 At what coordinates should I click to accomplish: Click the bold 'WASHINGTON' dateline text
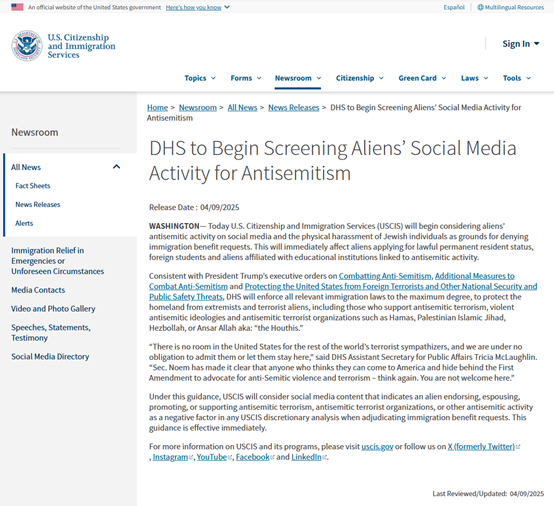(174, 226)
